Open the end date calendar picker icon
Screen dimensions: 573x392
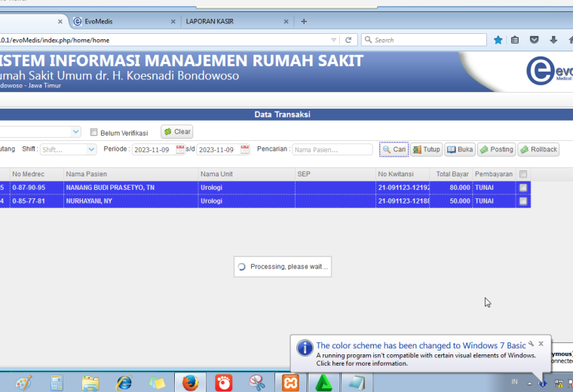pos(245,149)
